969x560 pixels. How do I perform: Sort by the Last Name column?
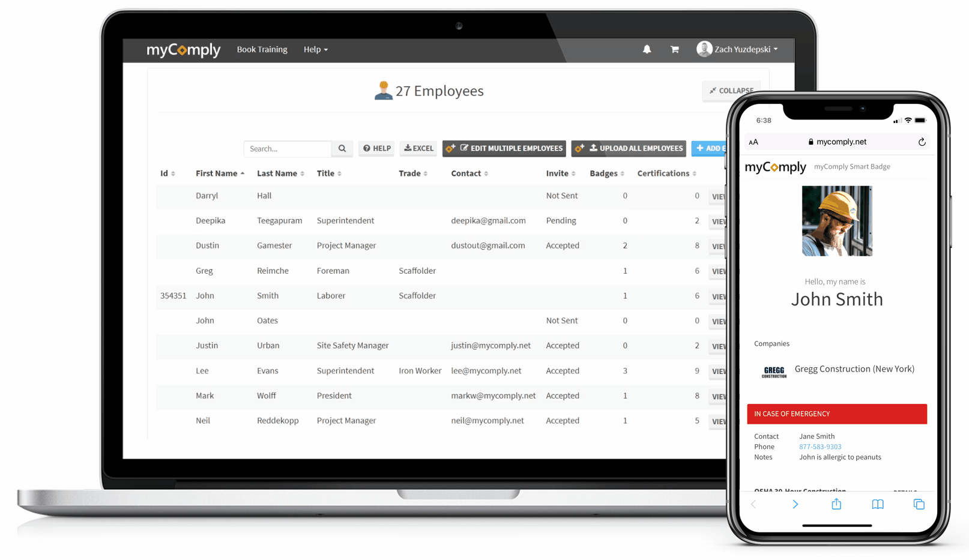click(x=280, y=173)
